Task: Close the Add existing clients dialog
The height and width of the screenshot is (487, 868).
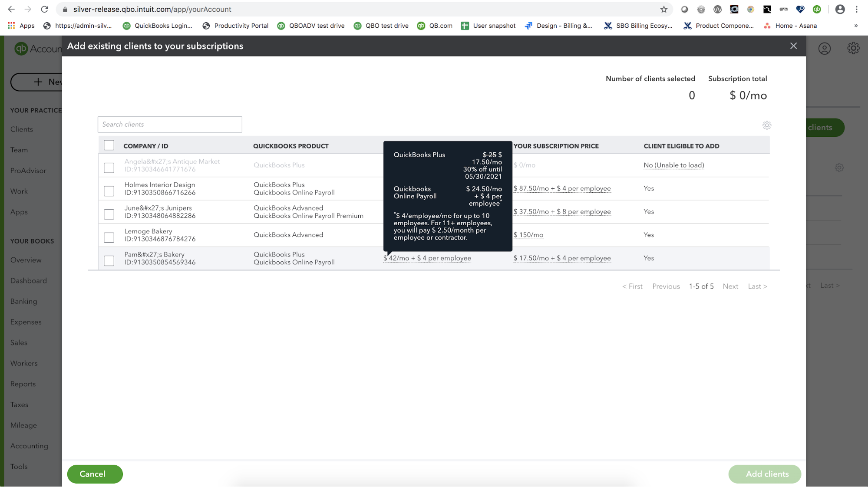Action: [x=793, y=46]
